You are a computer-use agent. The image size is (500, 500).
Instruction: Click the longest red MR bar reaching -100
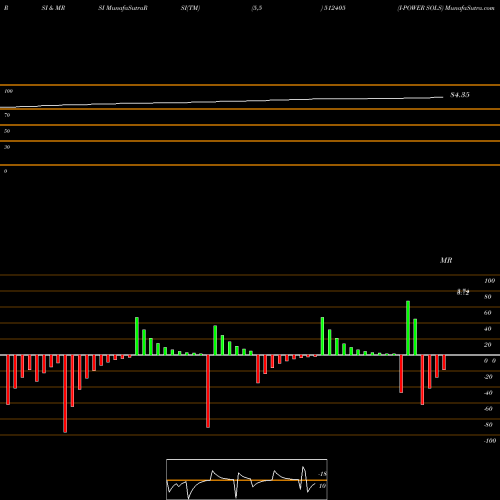pyautogui.click(x=65, y=394)
